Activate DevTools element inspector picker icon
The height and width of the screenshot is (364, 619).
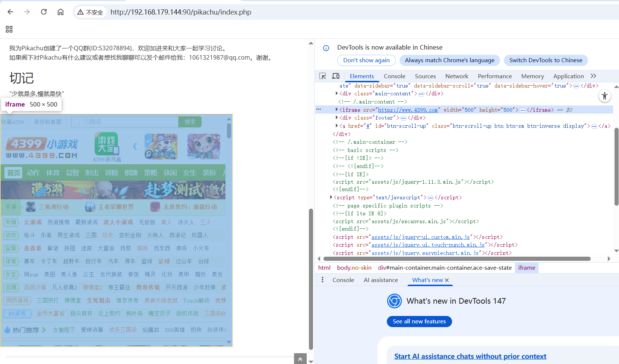click(323, 76)
